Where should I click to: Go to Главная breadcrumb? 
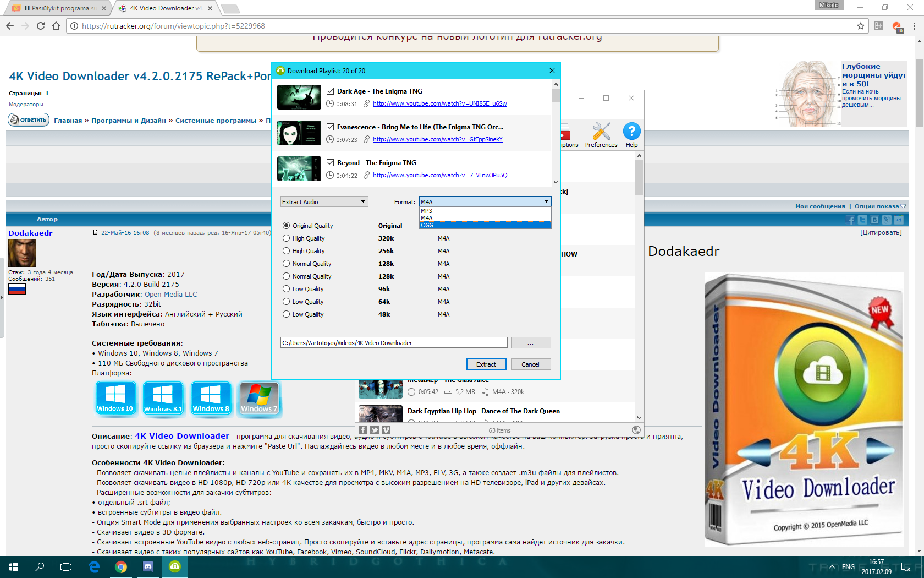68,121
